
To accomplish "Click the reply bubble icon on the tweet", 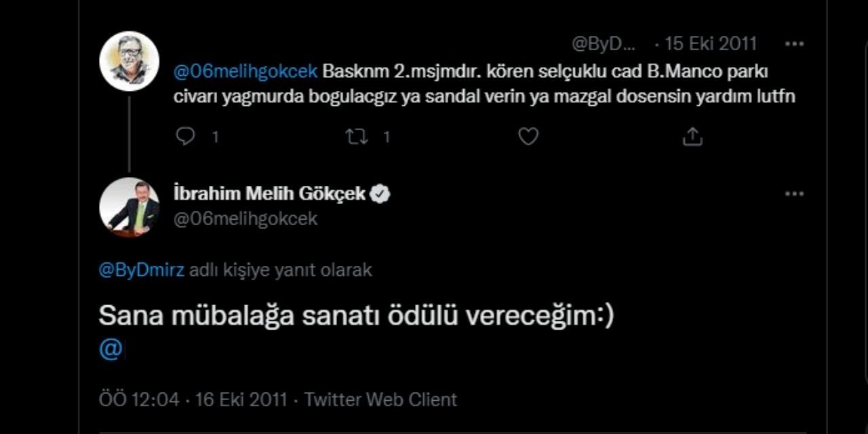I will click(x=184, y=137).
